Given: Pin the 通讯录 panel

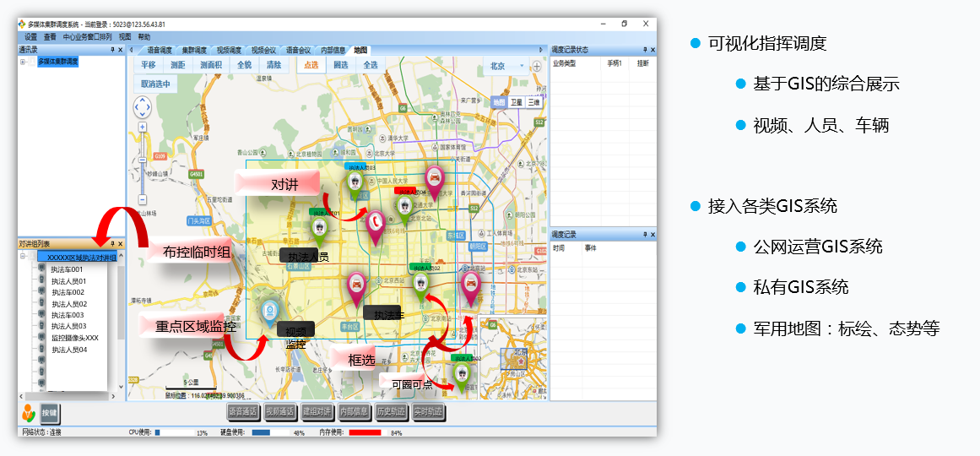Looking at the screenshot, I should click(112, 50).
